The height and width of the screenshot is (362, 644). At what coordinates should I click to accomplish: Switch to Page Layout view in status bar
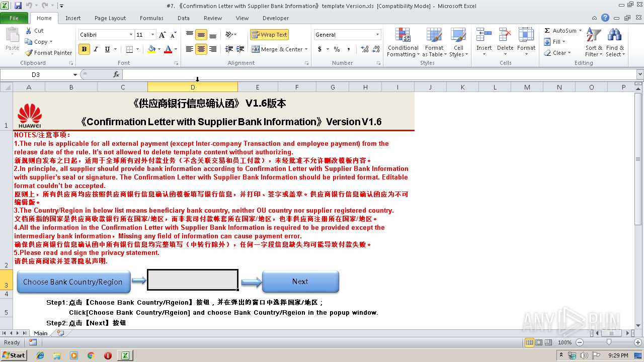pos(539,342)
